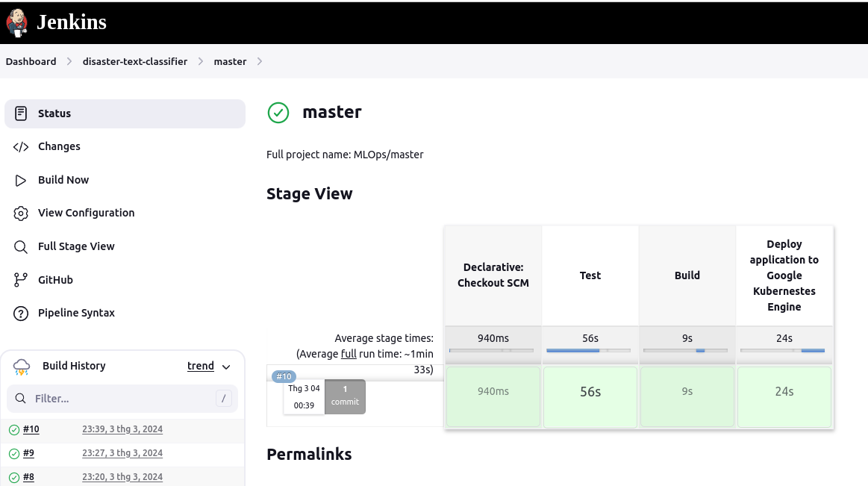868x486 pixels.
Task: Open the 9s Build stage cell
Action: 687,397
